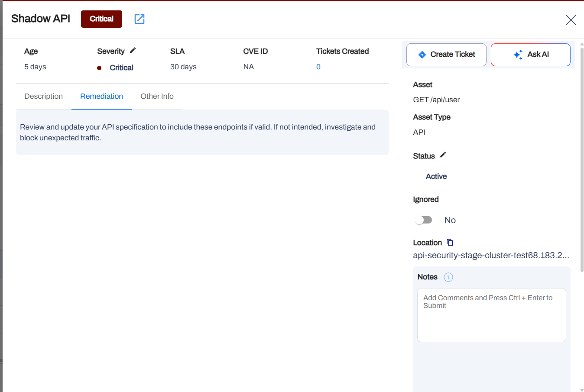Screen dimensions: 584x392
Task: Select the Remediation tab
Action: click(x=101, y=96)
